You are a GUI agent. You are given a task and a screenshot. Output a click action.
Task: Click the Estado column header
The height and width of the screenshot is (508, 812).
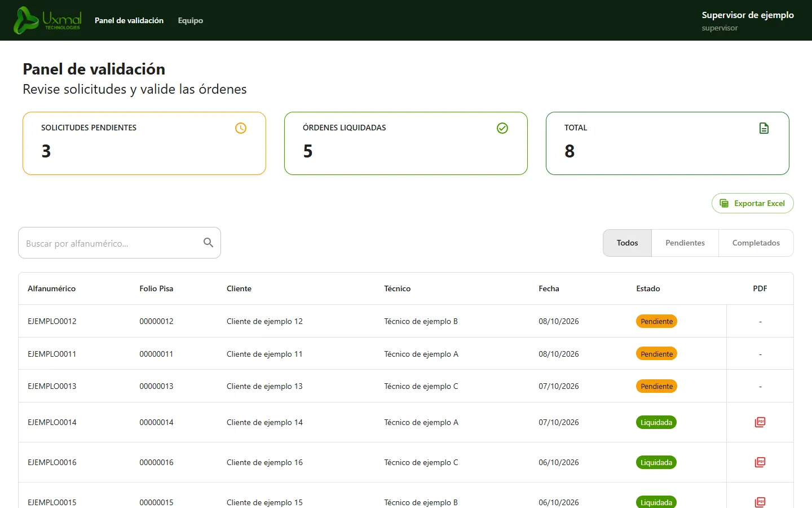pos(648,288)
